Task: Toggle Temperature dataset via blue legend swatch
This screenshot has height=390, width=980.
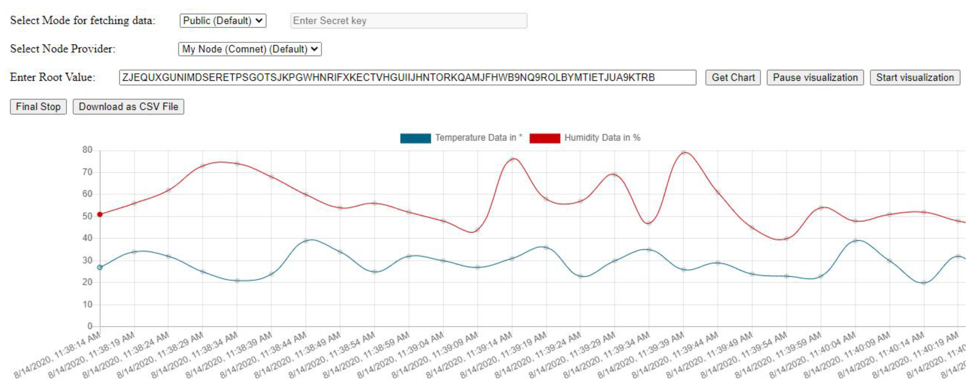Action: coord(415,138)
